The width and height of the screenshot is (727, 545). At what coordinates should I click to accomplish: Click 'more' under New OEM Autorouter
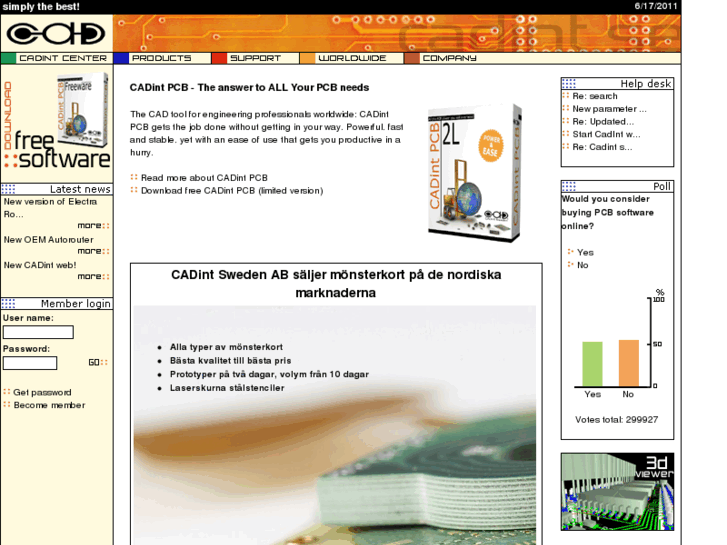coord(93,251)
